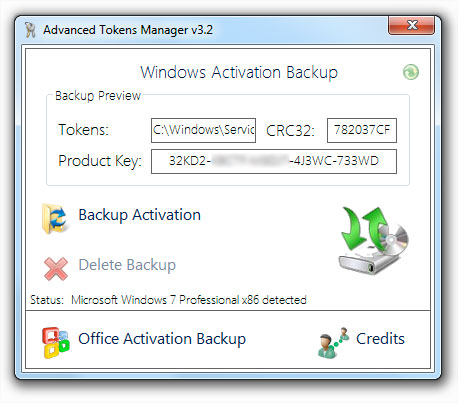This screenshot has height=403, width=458.
Task: Close the Advanced Tokens Manager window
Action: [412, 25]
